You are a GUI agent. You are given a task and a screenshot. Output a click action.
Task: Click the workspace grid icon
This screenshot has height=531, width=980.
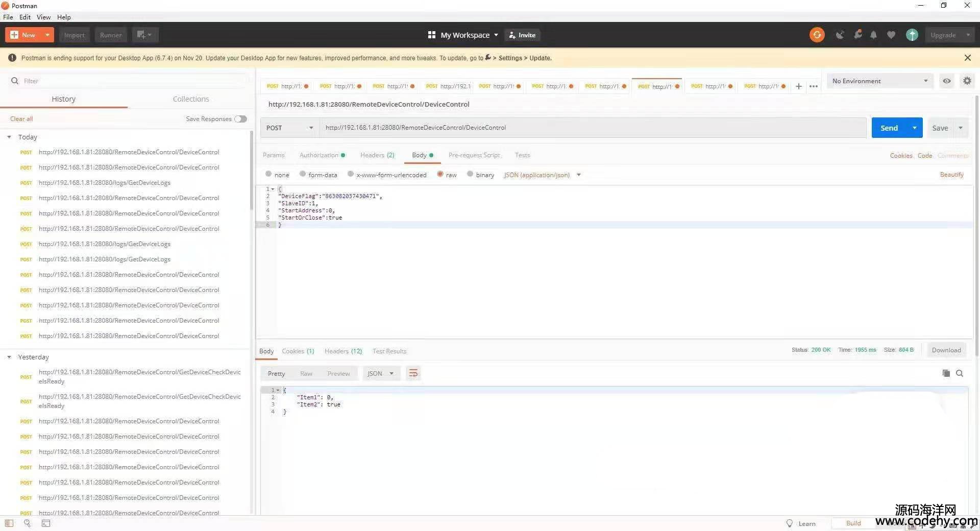tap(431, 35)
